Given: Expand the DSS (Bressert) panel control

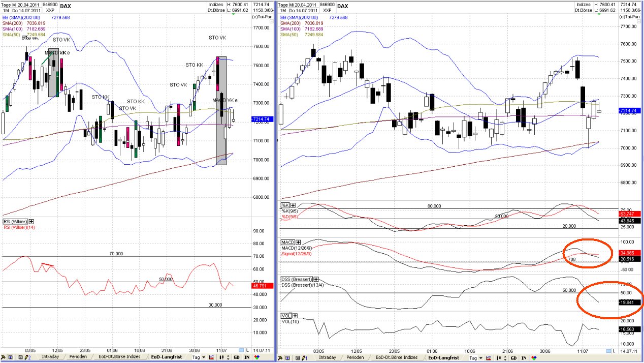Looking at the screenshot, I should (316, 279).
